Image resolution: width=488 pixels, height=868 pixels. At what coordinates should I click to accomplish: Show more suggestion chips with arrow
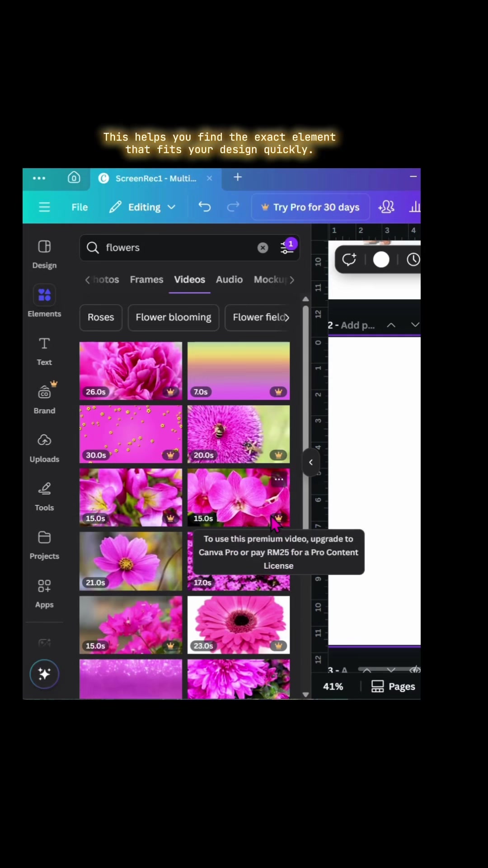pos(286,317)
